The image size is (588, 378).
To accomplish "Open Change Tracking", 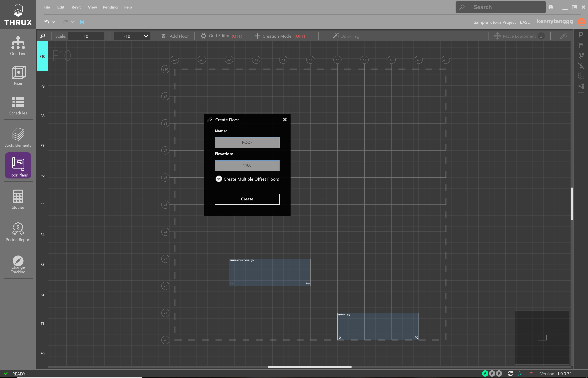I will (x=18, y=265).
